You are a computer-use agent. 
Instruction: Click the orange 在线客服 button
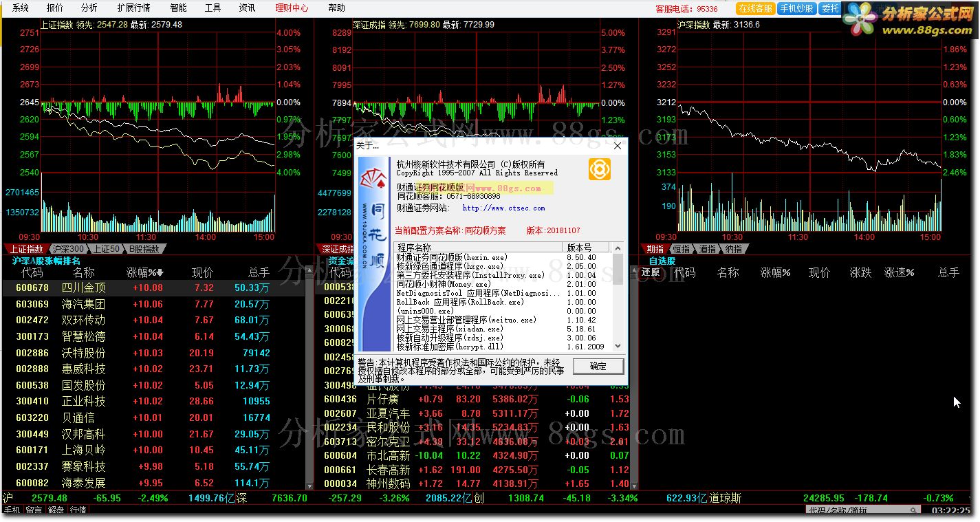coord(755,9)
